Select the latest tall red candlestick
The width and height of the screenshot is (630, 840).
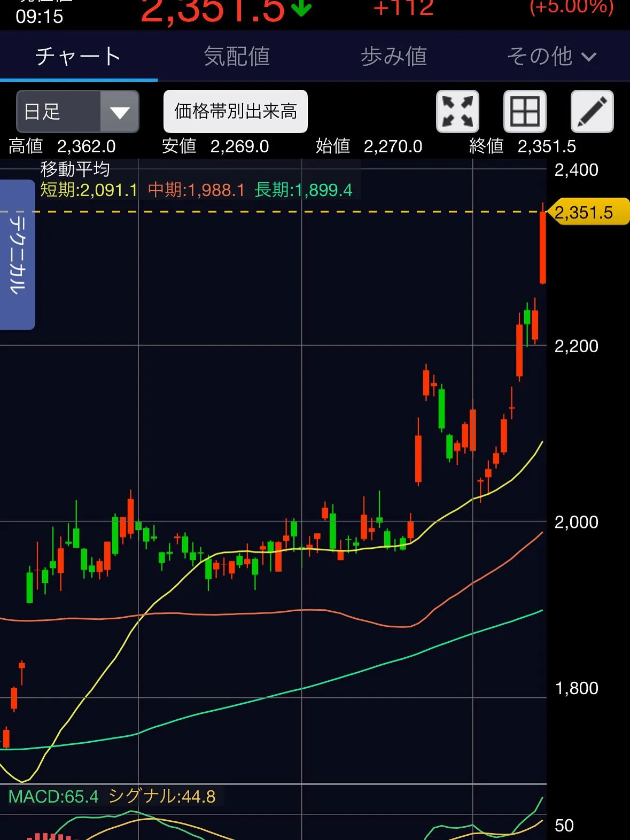543,247
